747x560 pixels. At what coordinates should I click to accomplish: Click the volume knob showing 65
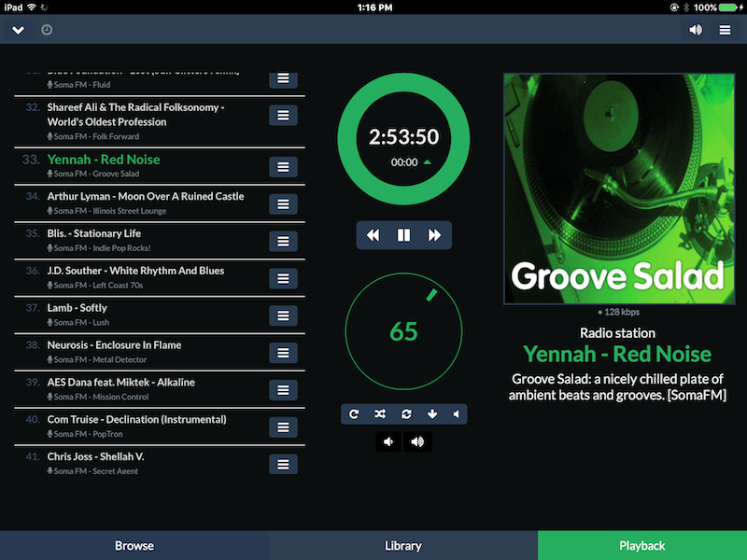(x=403, y=331)
